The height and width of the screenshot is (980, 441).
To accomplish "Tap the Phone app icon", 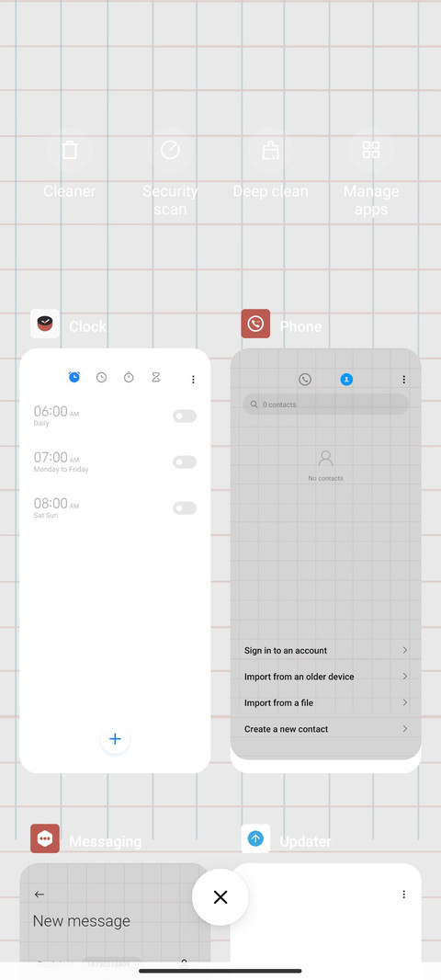I will coord(255,324).
